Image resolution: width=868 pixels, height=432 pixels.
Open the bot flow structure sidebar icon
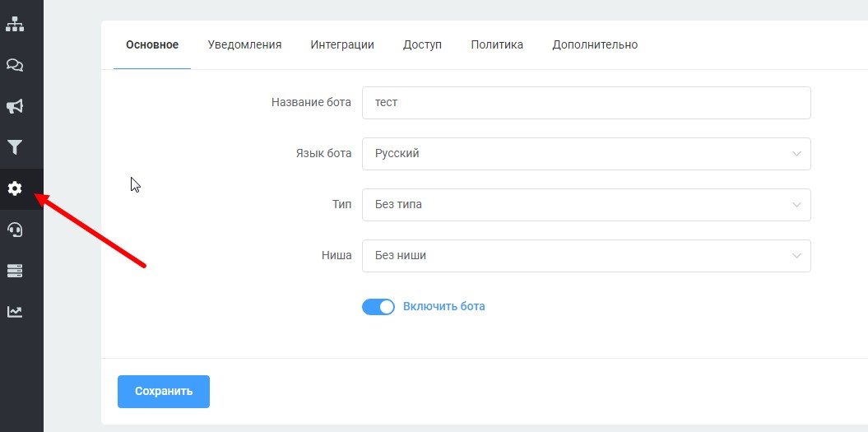15,24
